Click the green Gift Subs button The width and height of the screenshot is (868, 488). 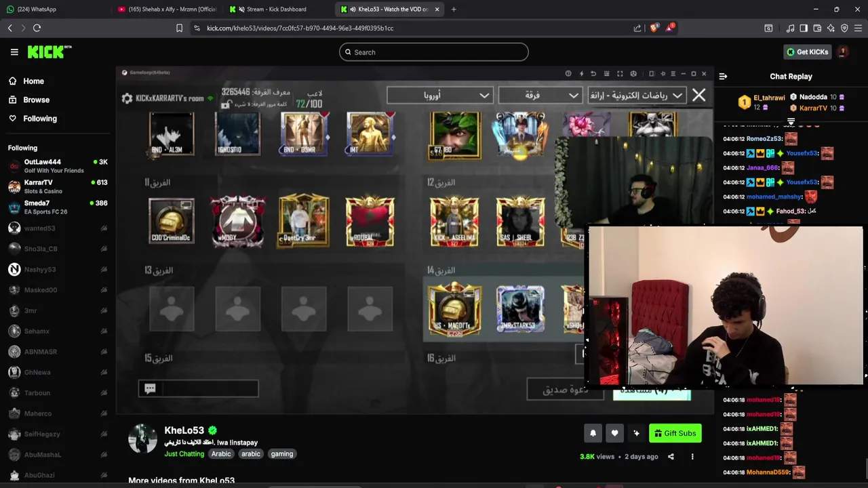675,433
